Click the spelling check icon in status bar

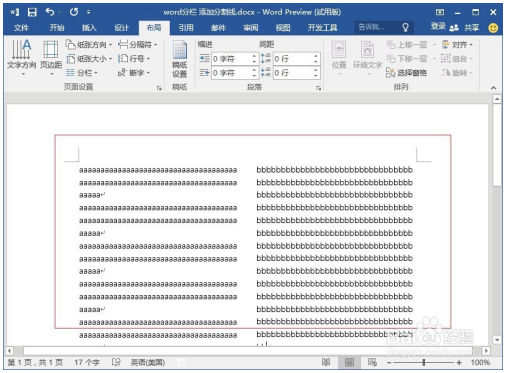[x=116, y=362]
